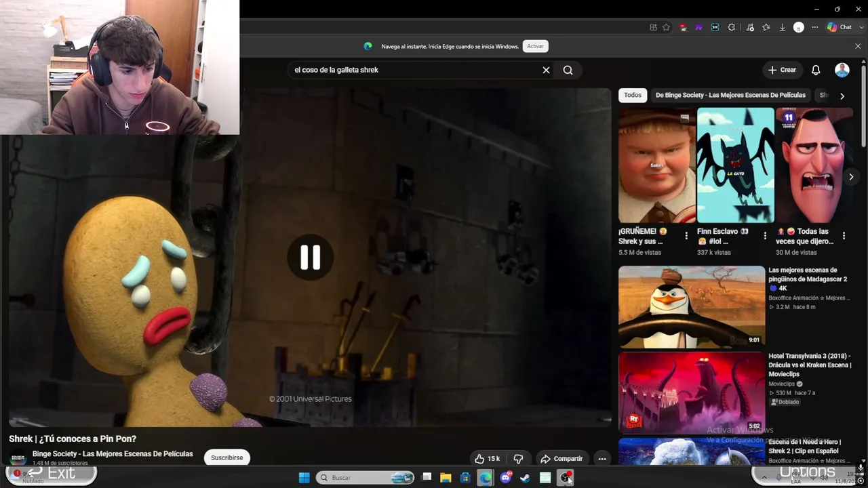The width and height of the screenshot is (868, 488).
Task: Open Discord from the taskbar
Action: (505, 478)
